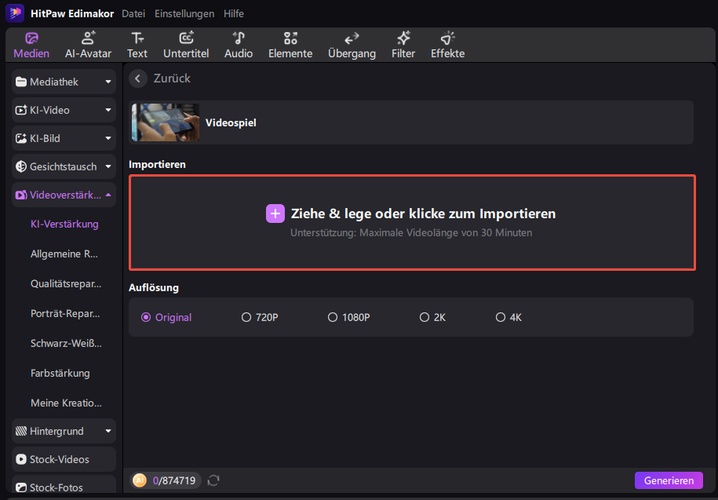Click the HitPaw Edimakor logo icon
This screenshot has height=500, width=718.
tap(15, 13)
